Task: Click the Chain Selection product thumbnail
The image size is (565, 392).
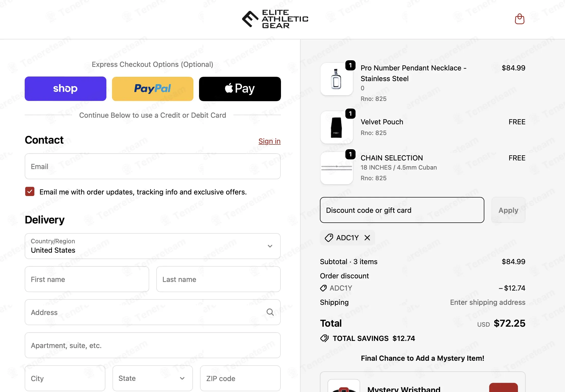Action: click(336, 168)
